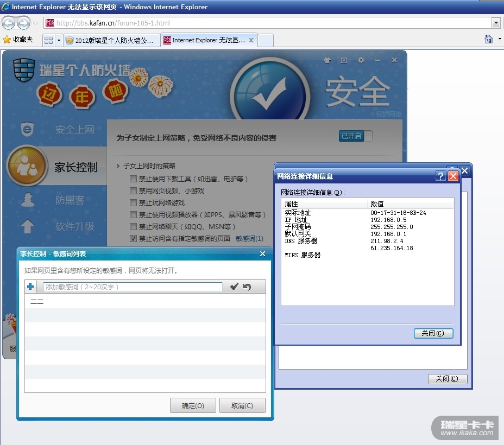Open firewall settings gear icon

361,60
